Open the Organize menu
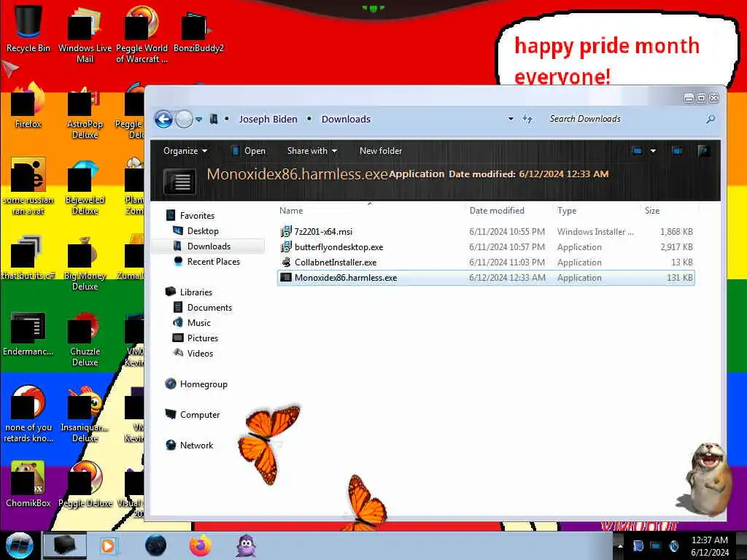Screen dimensions: 747x560 click(x=185, y=151)
